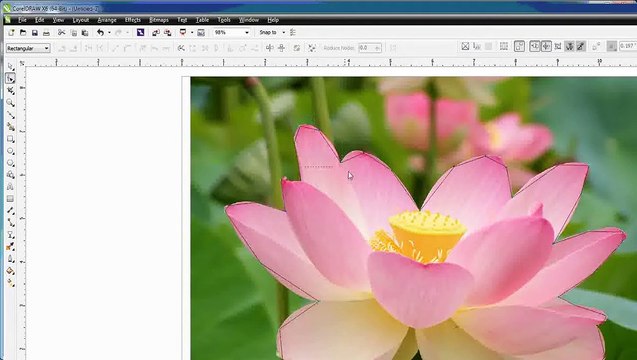Click the Open folder icon
637x360 pixels.
click(x=23, y=33)
